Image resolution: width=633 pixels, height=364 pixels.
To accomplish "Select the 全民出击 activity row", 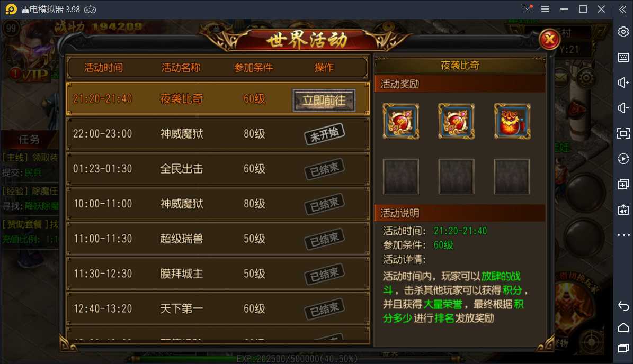I will coord(218,169).
